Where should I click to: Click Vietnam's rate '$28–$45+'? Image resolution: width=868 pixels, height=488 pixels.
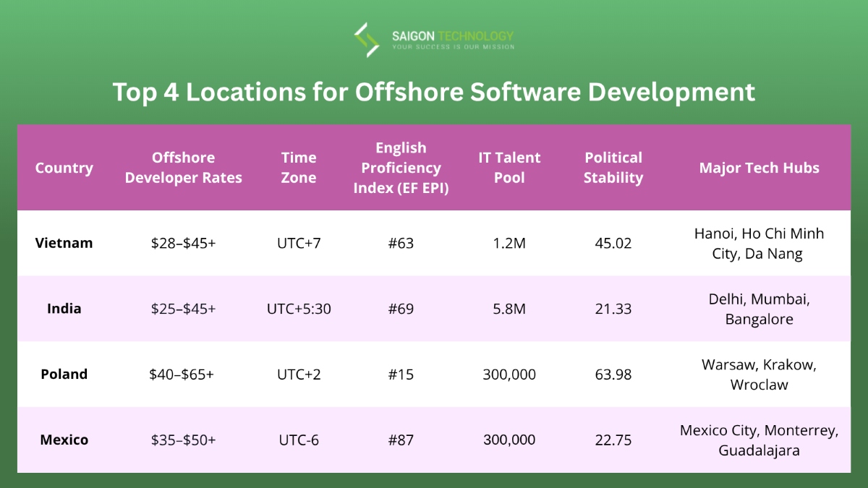click(183, 244)
